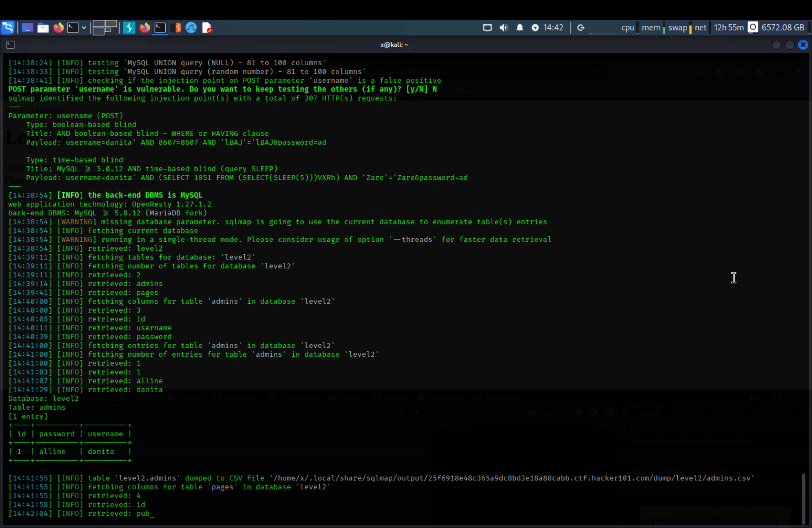Click the 'danita' username cell in table
Image resolution: width=812 pixels, height=528 pixels.
tap(101, 452)
